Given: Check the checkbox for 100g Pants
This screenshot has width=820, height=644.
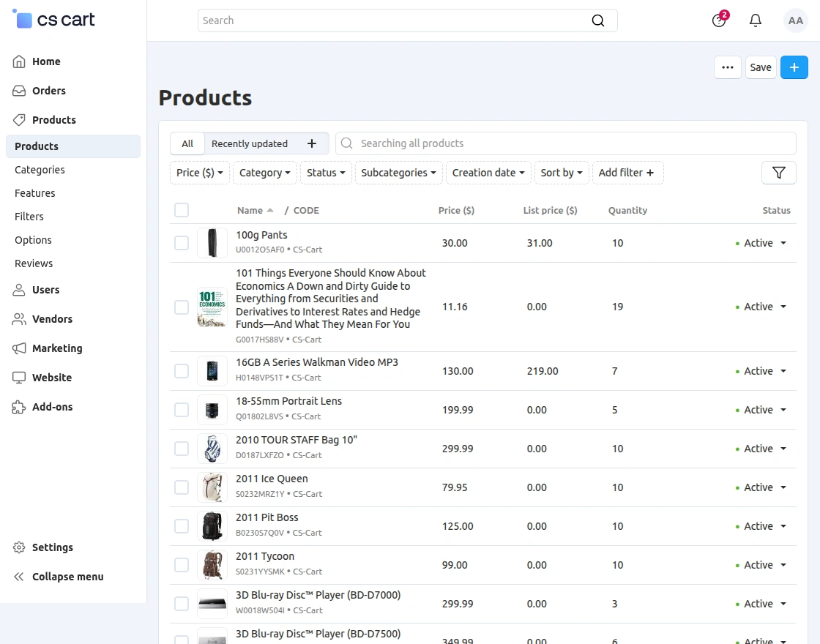Looking at the screenshot, I should [182, 242].
